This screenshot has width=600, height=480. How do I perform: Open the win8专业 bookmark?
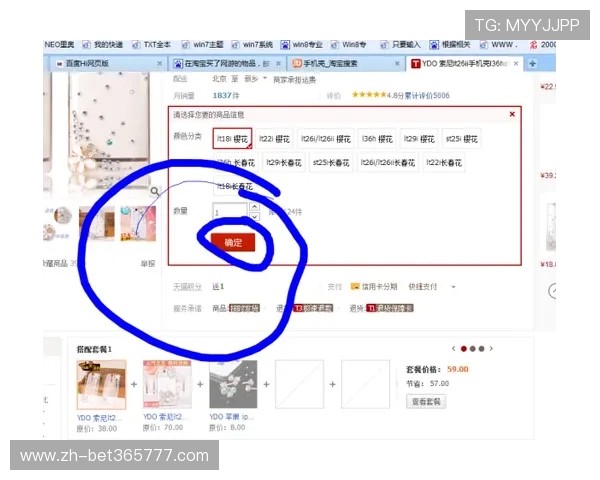(302, 45)
